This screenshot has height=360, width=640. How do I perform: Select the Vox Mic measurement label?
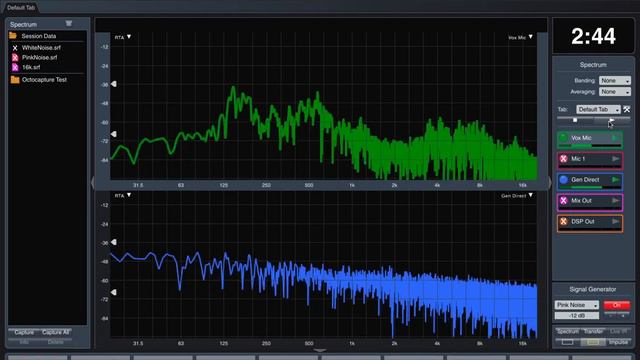[581, 138]
